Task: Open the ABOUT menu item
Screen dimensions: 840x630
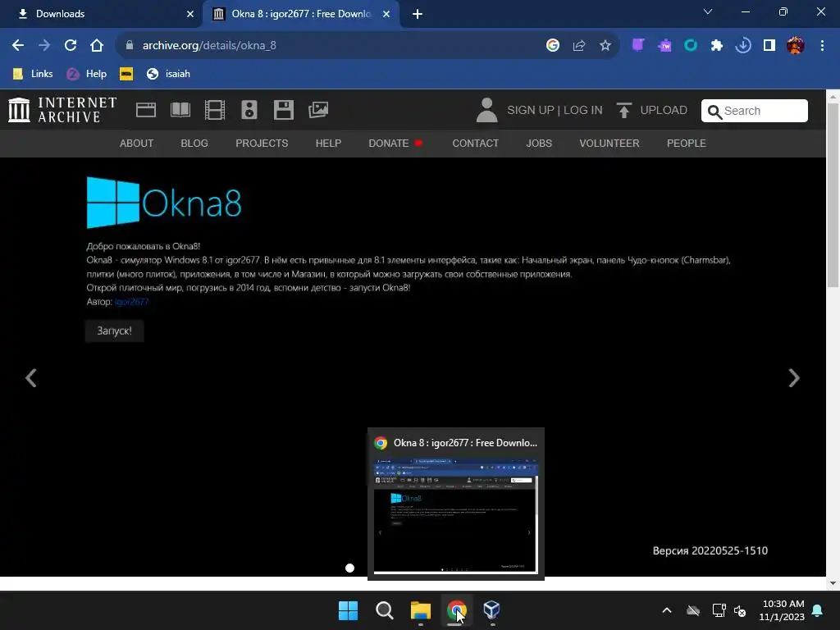Action: 137,144
